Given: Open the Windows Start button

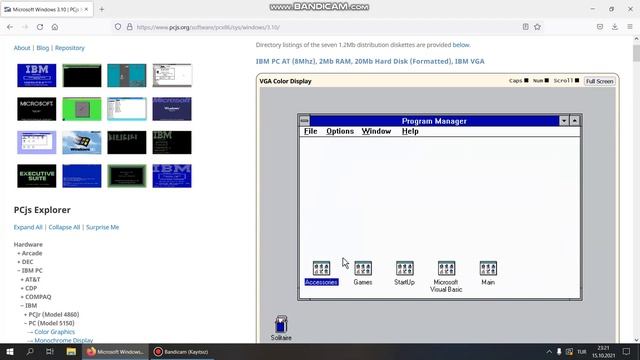Looking at the screenshot, I should point(10,351).
